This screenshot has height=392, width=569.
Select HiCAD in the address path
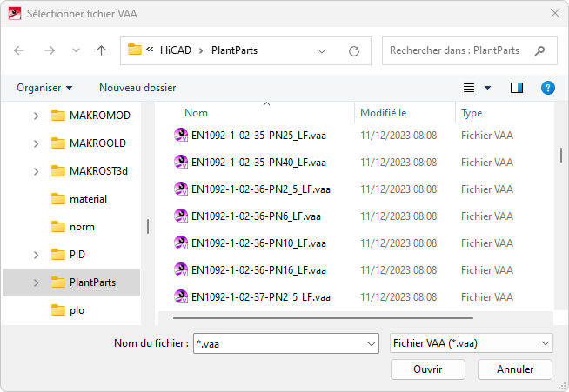coord(176,50)
